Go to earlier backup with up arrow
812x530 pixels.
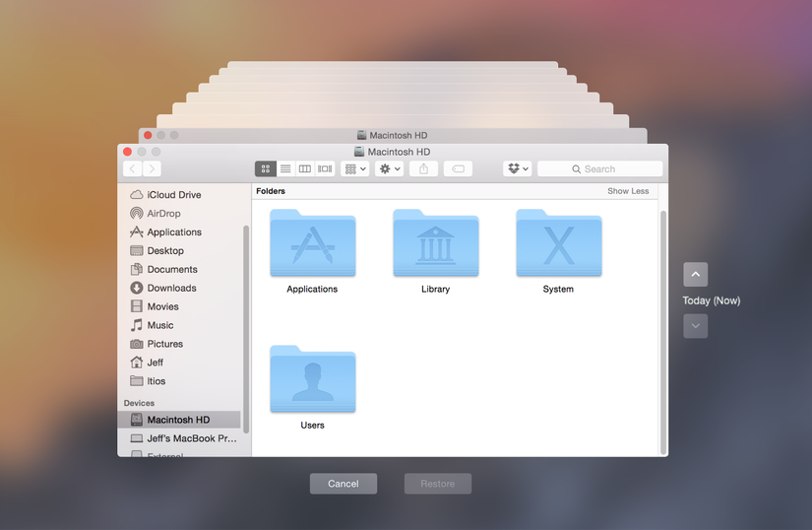click(x=696, y=275)
